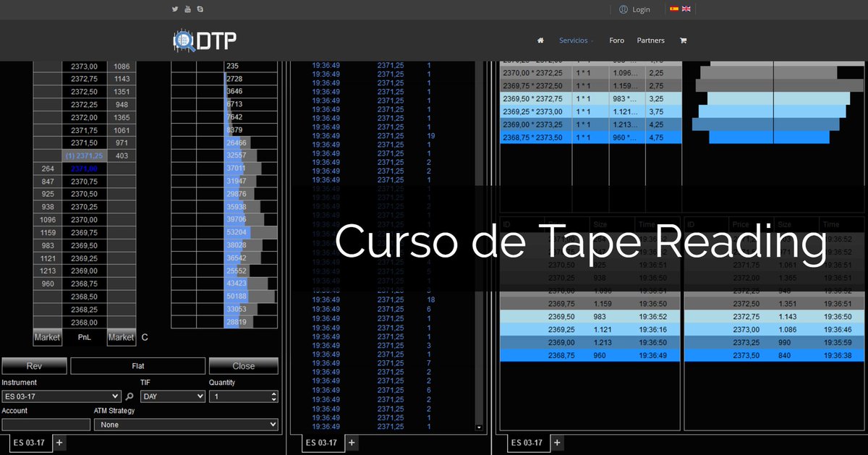Screen dimensions: 868x455
Task: Click the Login link
Action: [x=641, y=9]
